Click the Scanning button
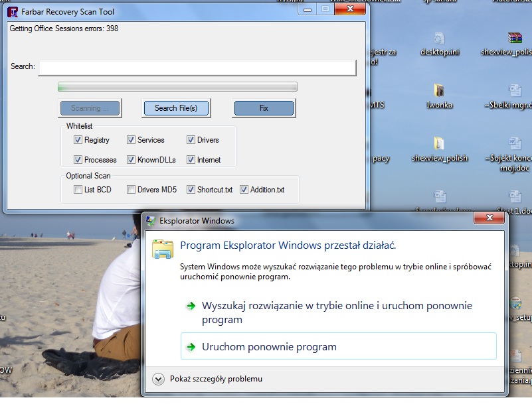 coord(90,108)
